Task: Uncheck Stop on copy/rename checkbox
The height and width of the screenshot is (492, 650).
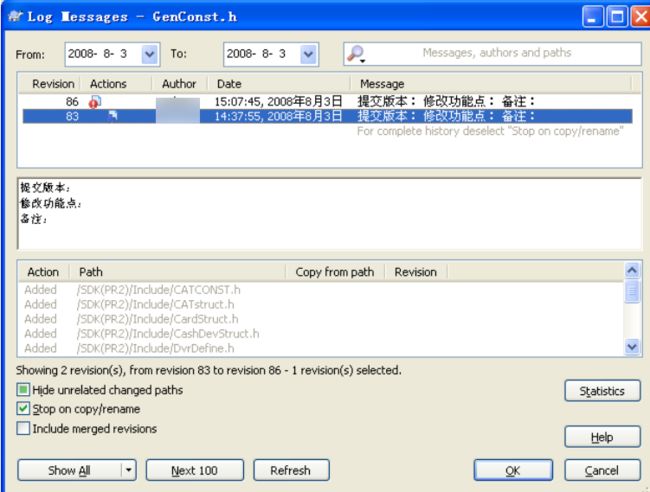Action: click(23, 409)
